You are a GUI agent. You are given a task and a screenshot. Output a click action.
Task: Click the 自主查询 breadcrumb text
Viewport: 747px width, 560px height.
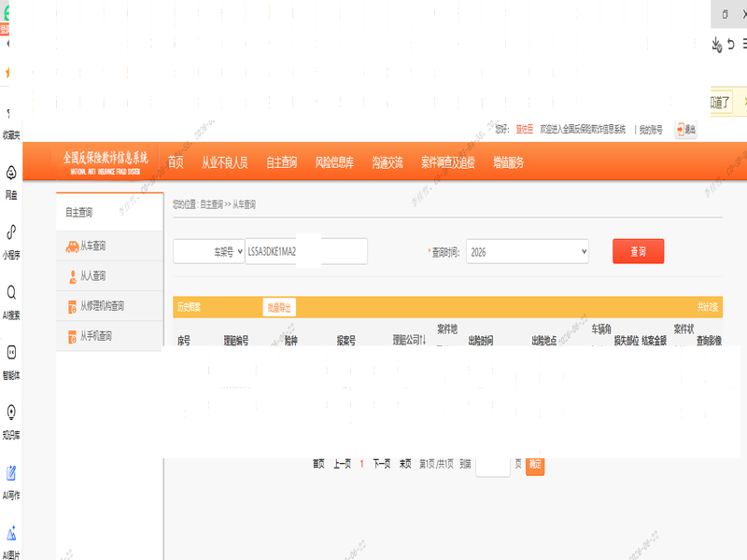click(212, 204)
